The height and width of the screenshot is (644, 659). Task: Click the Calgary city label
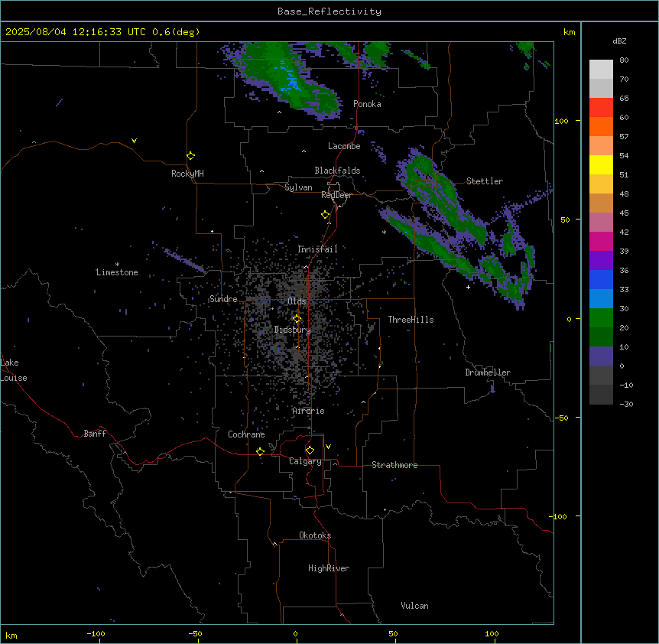pyautogui.click(x=305, y=461)
